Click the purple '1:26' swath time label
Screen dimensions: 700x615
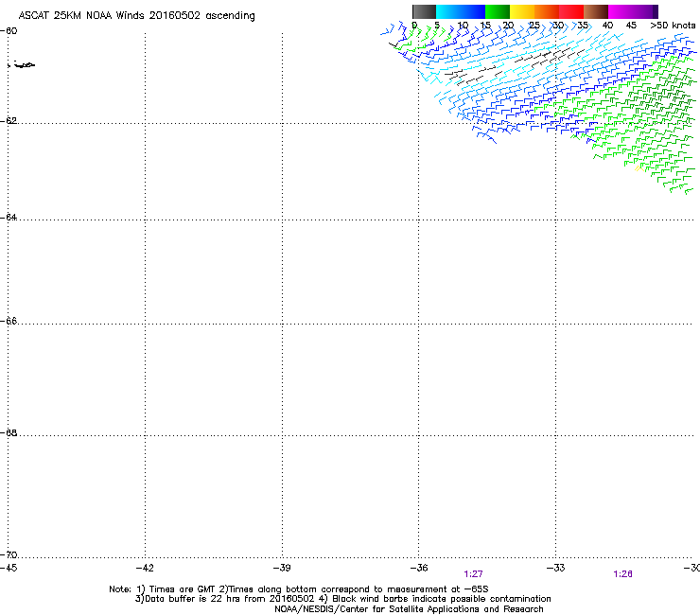point(622,574)
